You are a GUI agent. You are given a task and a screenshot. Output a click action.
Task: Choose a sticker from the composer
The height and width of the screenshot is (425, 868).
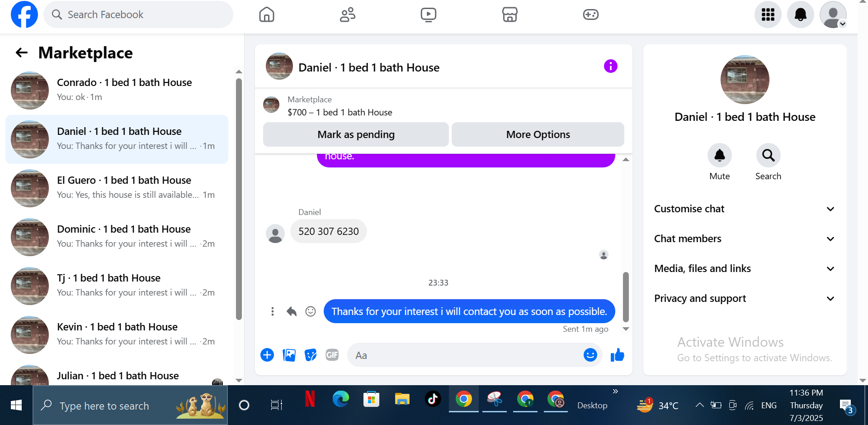(x=311, y=355)
